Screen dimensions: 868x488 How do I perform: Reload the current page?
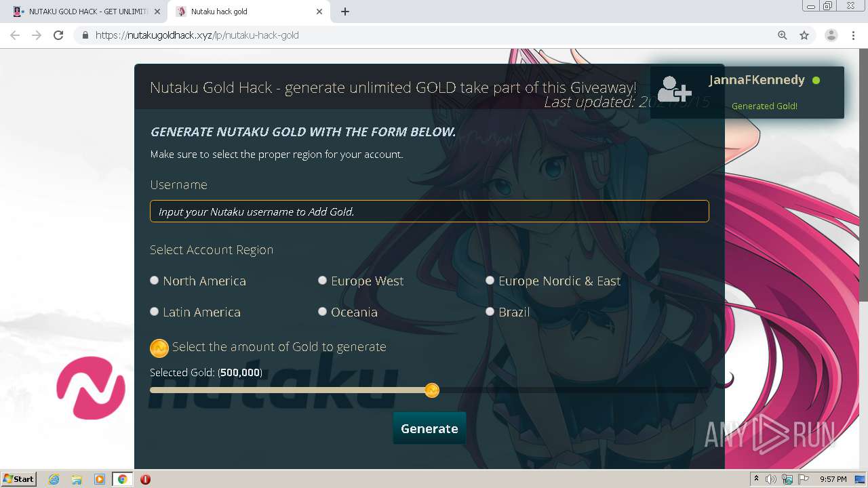(x=58, y=35)
